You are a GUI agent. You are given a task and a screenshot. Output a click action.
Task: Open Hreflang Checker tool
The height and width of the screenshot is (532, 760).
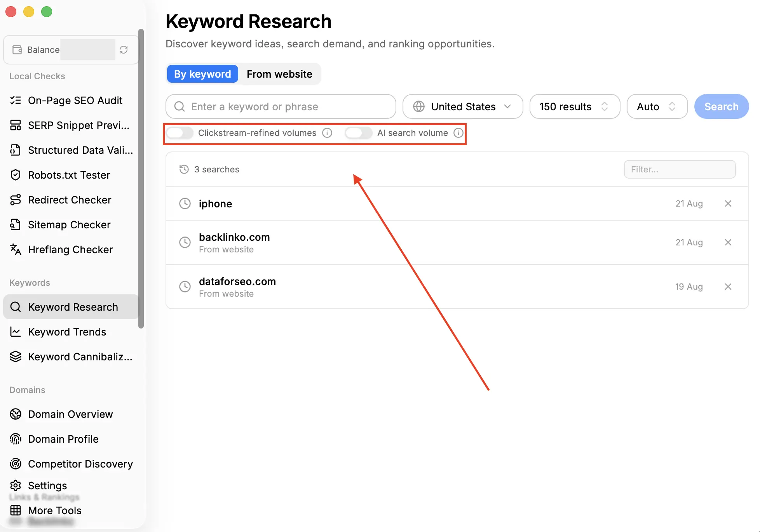(x=71, y=250)
